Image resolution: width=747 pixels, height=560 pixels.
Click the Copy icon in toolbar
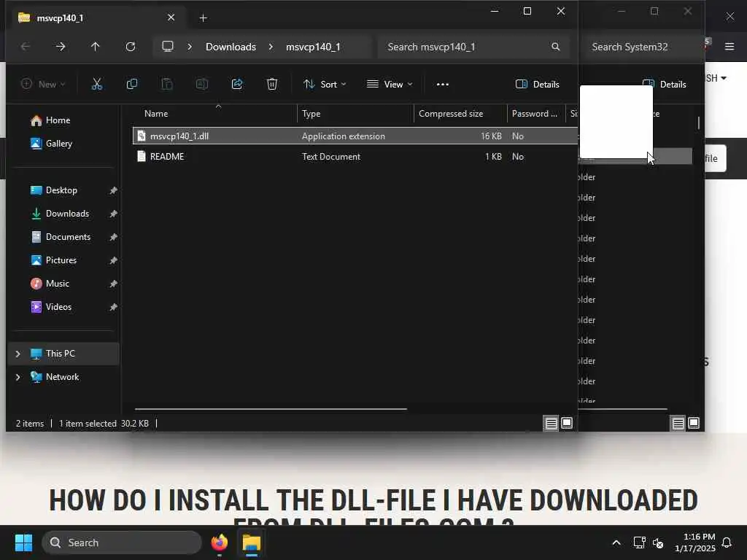132,85
